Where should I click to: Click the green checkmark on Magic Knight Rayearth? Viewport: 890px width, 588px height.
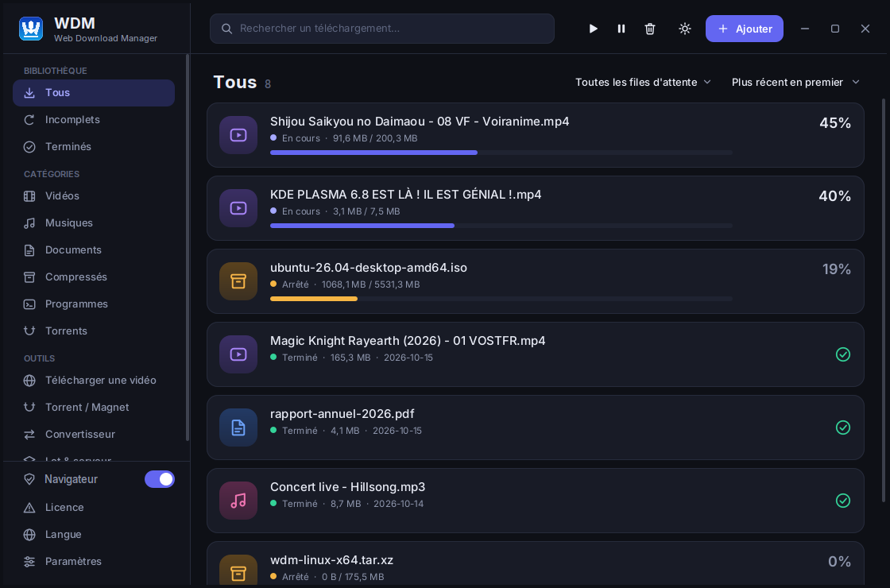tap(843, 354)
